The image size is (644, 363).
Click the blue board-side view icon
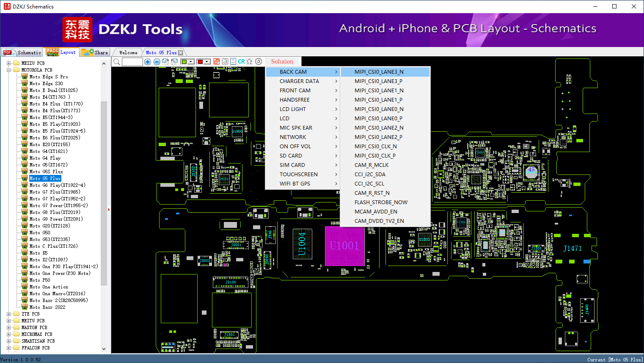233,62
